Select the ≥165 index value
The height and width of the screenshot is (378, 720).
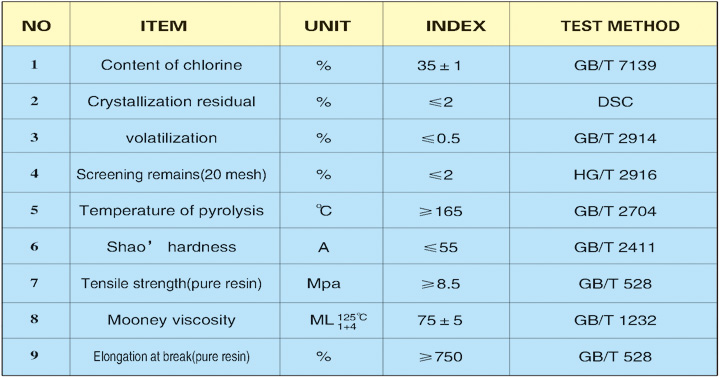440,211
